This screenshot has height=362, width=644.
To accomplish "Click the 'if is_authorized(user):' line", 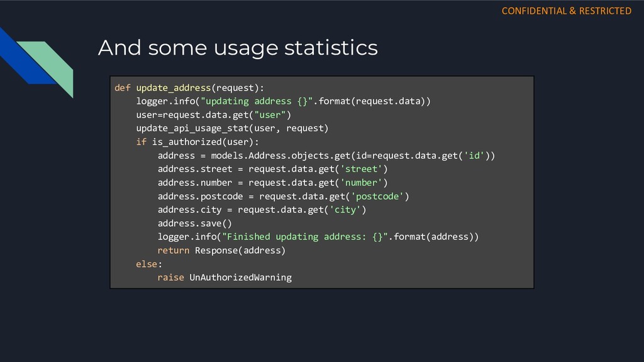I will [x=197, y=142].
